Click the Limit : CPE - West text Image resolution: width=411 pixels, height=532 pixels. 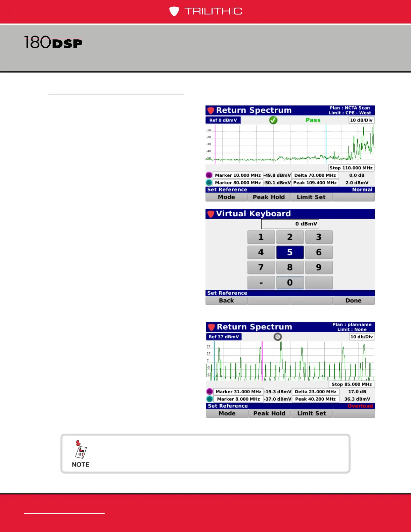(350, 113)
